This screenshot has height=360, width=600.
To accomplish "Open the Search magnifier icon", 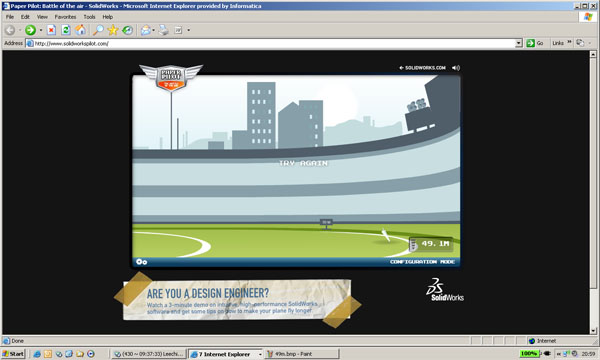I will (98, 30).
